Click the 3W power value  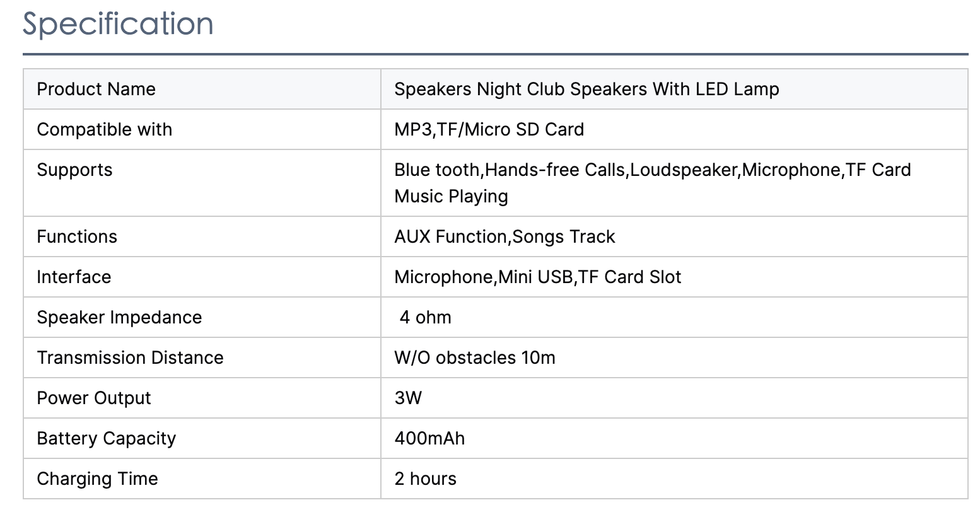click(408, 398)
